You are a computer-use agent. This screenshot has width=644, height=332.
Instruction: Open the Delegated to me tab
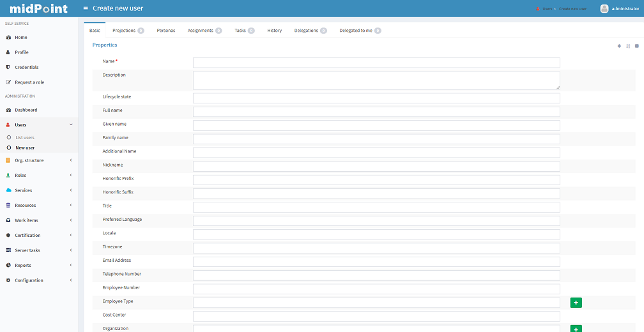click(360, 31)
